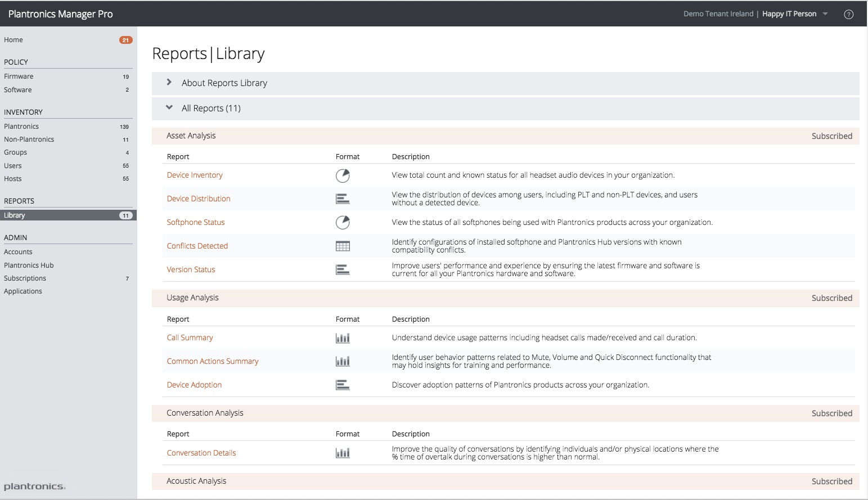Click the column chart icon for Conversation Details
The height and width of the screenshot is (500, 868).
pyautogui.click(x=343, y=453)
